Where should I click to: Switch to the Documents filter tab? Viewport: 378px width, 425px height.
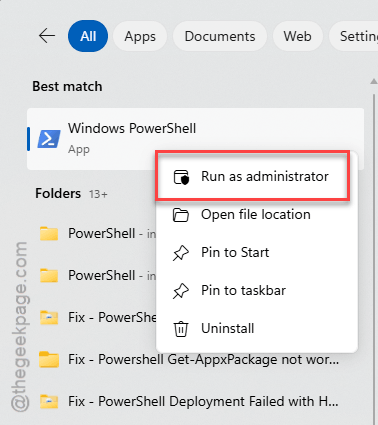click(x=220, y=36)
